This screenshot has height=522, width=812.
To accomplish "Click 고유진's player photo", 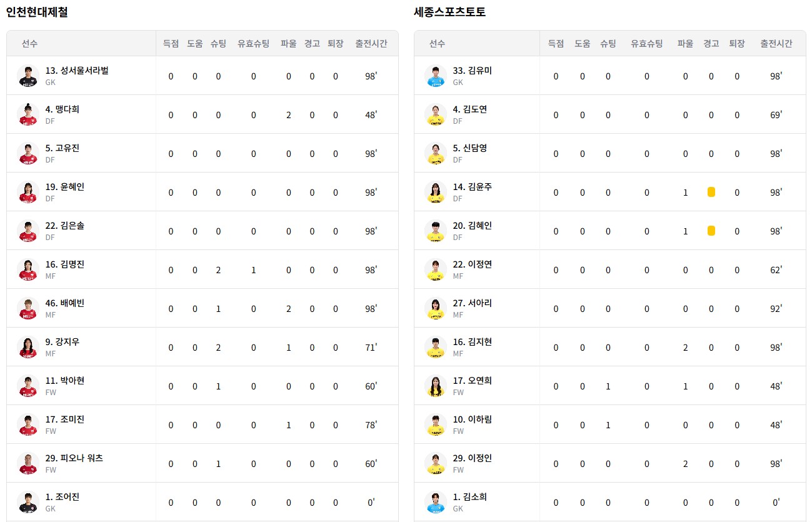I will [x=28, y=153].
